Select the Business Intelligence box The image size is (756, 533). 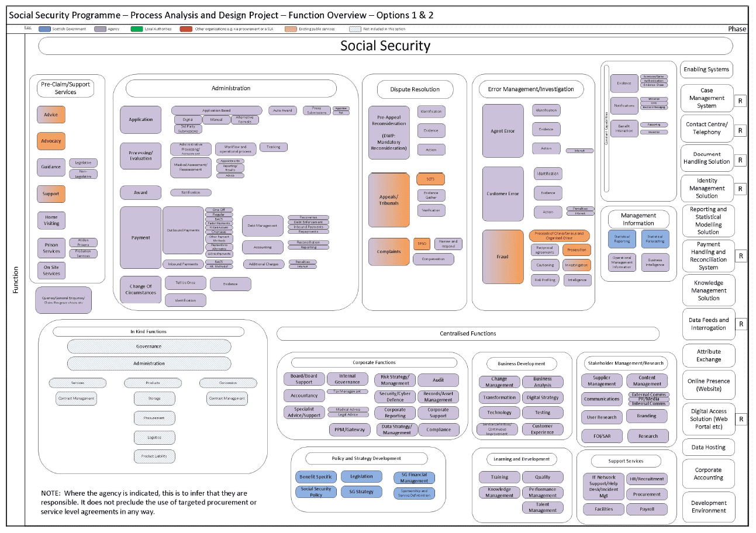(x=655, y=262)
